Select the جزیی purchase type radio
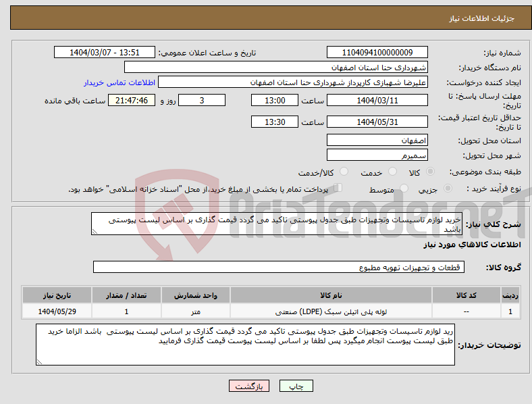This screenshot has width=532, height=404. tap(448, 188)
